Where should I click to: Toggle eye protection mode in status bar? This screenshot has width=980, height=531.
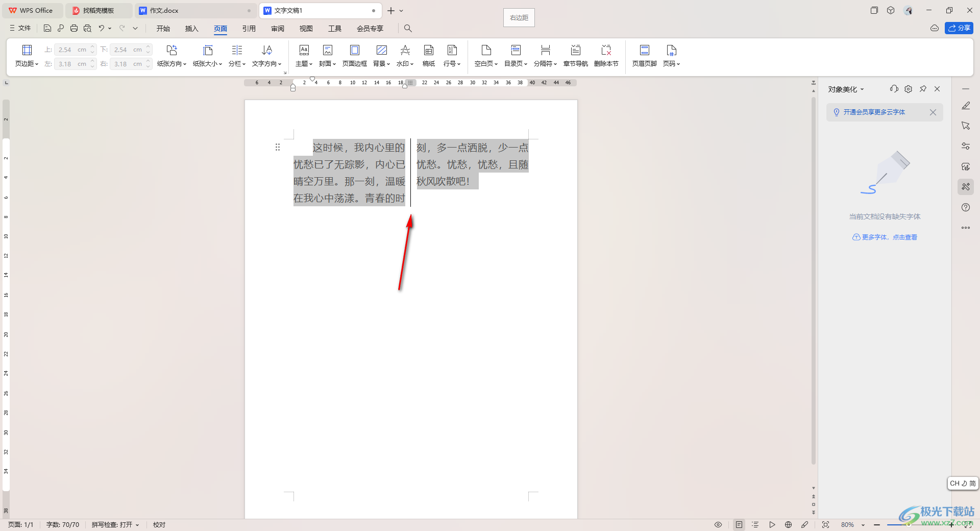coord(718,524)
